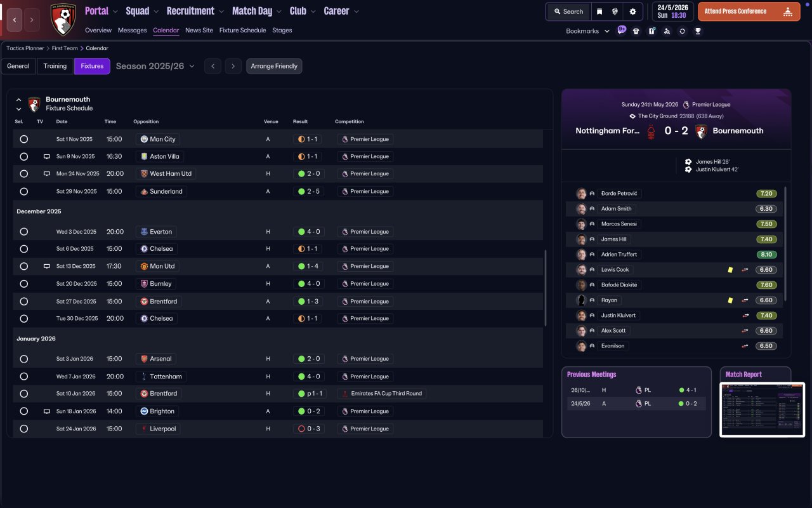Viewport: 812px width, 508px height.
Task: Select the Aston Villa fixture radio button
Action: tap(24, 156)
